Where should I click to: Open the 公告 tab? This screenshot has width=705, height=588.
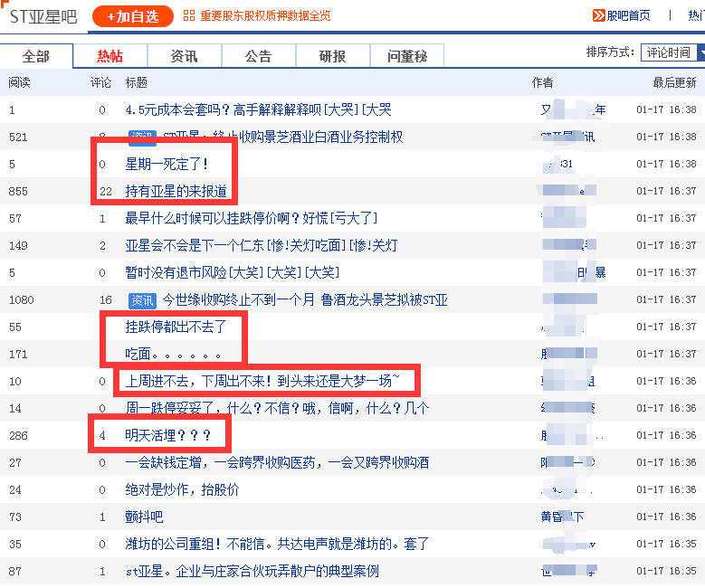(x=258, y=56)
